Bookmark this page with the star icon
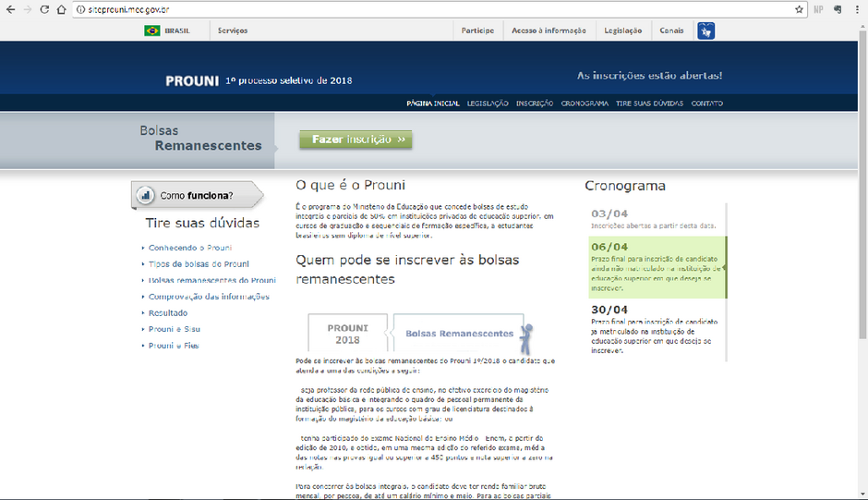The image size is (868, 500). 799,9
